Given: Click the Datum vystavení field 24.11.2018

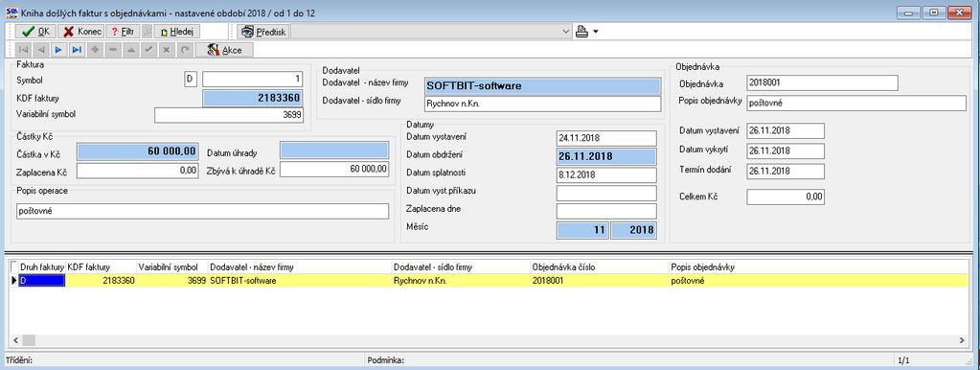Looking at the screenshot, I should coord(606,138).
